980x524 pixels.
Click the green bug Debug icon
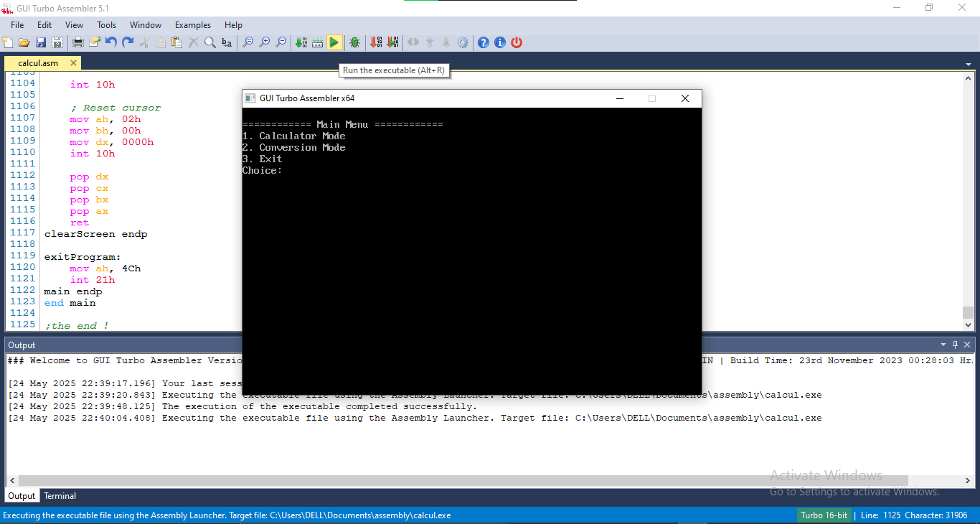pyautogui.click(x=354, y=42)
